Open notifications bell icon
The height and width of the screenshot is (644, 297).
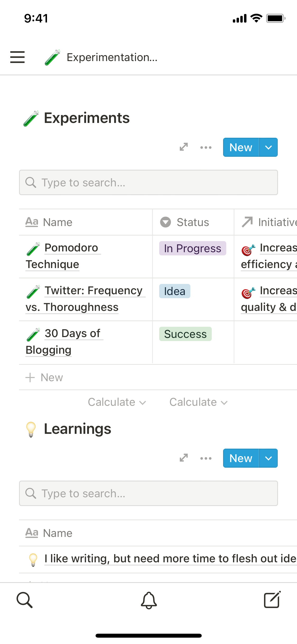tap(149, 600)
